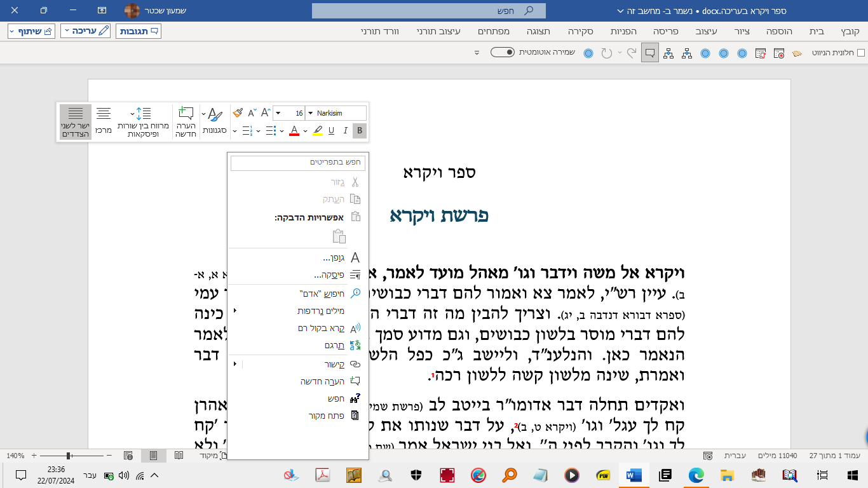The width and height of the screenshot is (868, 488).
Task: Click the zoom out minus button
Action: click(x=109, y=456)
